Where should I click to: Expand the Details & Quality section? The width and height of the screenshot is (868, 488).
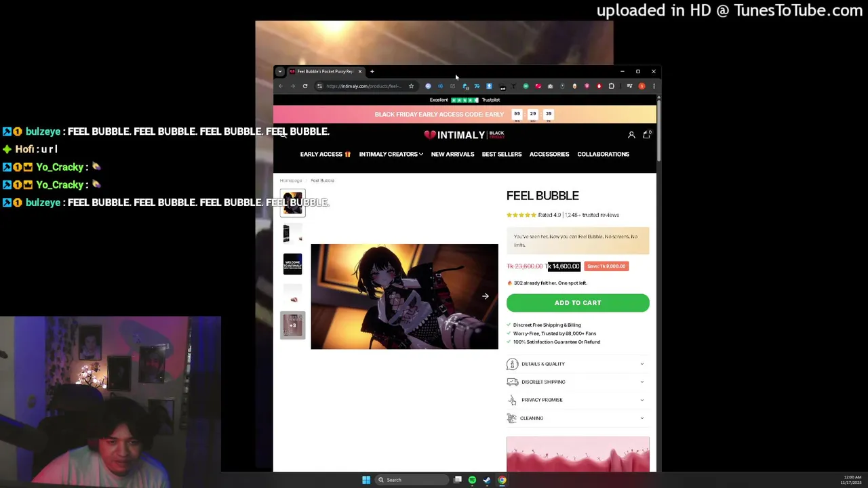(x=578, y=364)
